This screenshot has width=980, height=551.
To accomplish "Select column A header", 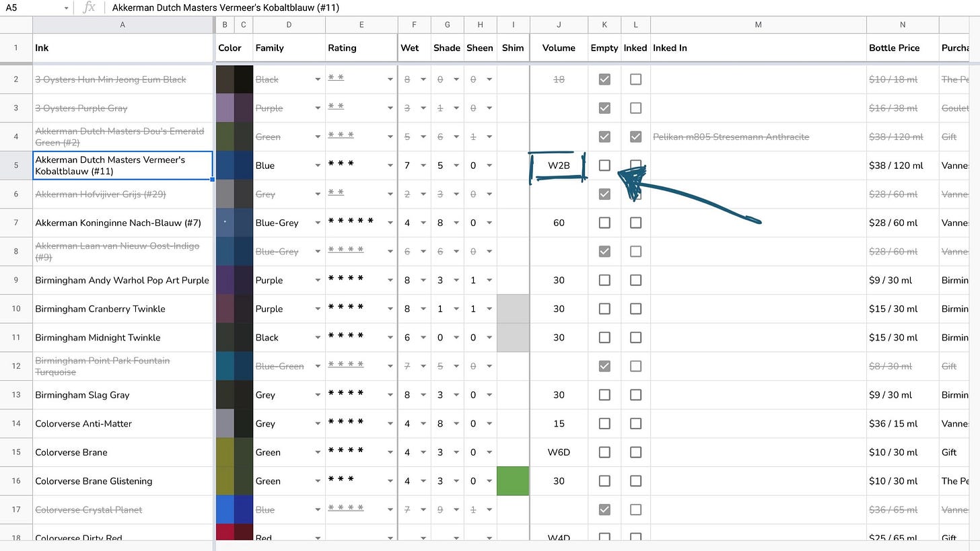I will (123, 25).
